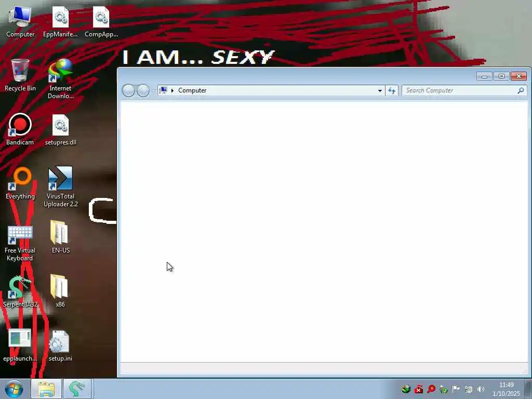532x399 pixels.
Task: Launch Serpent IA32 shortcut
Action: click(x=20, y=291)
